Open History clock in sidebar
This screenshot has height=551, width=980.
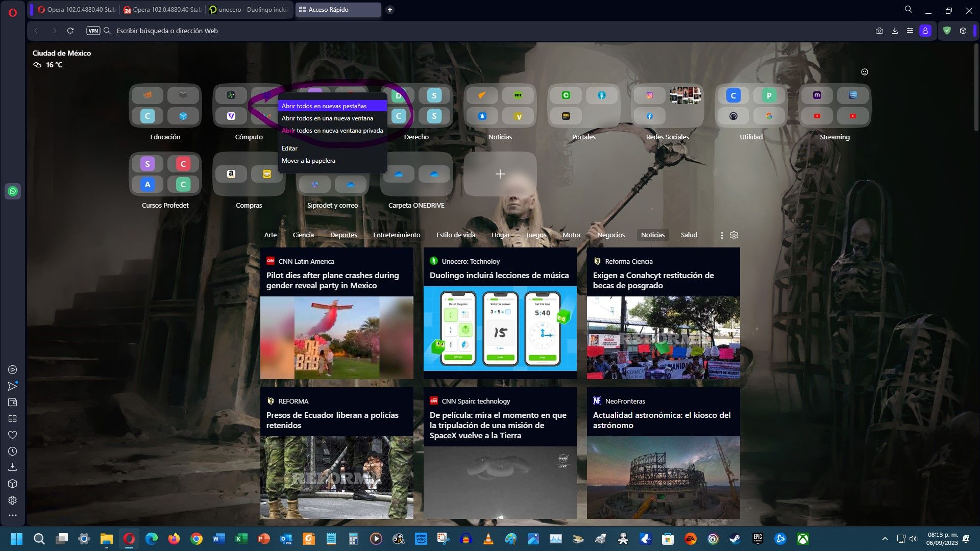coord(13,452)
